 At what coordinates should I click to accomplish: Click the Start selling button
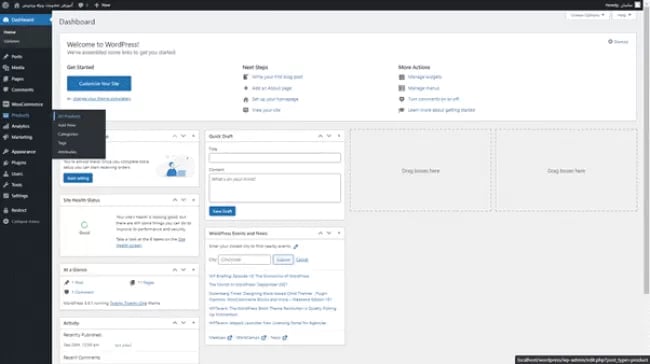tap(78, 178)
